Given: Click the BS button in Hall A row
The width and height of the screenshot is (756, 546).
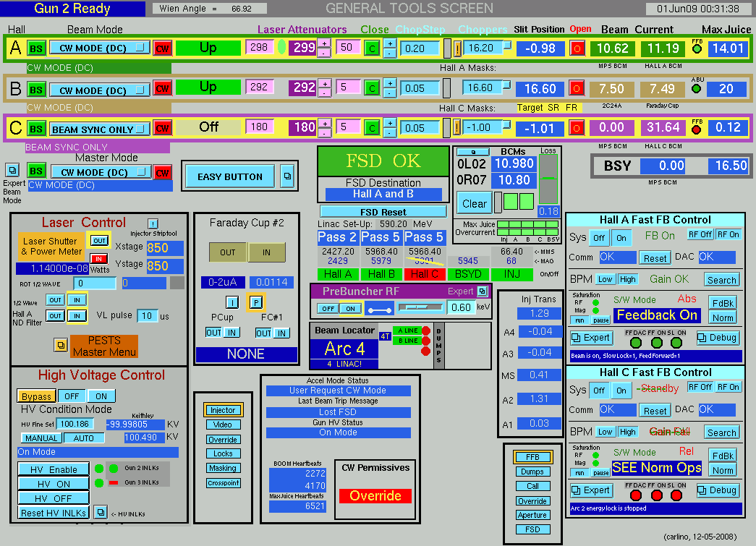Looking at the screenshot, I should 36,48.
